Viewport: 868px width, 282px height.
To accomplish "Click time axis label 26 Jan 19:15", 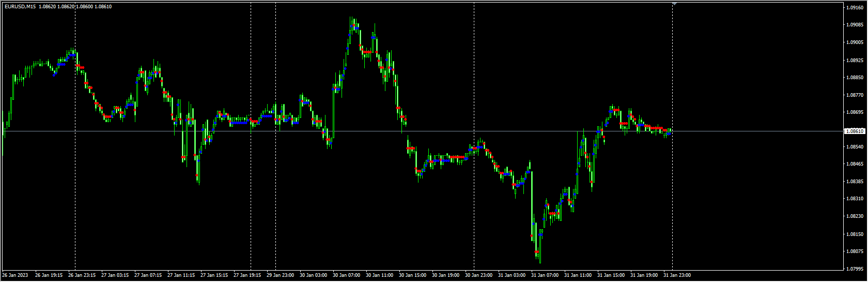I will coord(49,275).
